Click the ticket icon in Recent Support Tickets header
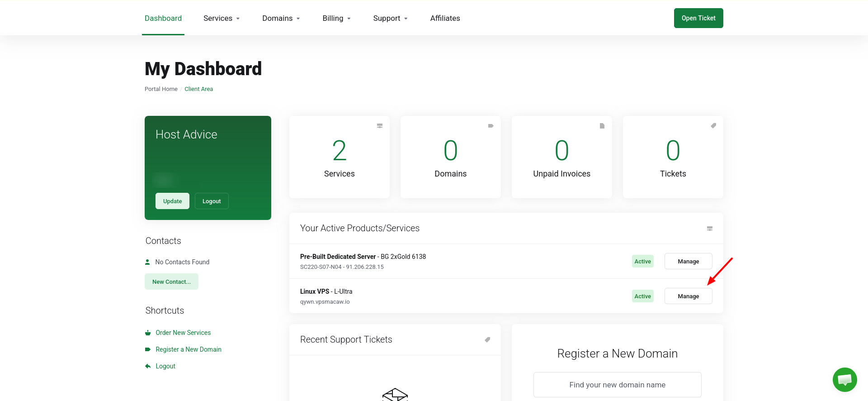This screenshot has height=401, width=868. [487, 339]
